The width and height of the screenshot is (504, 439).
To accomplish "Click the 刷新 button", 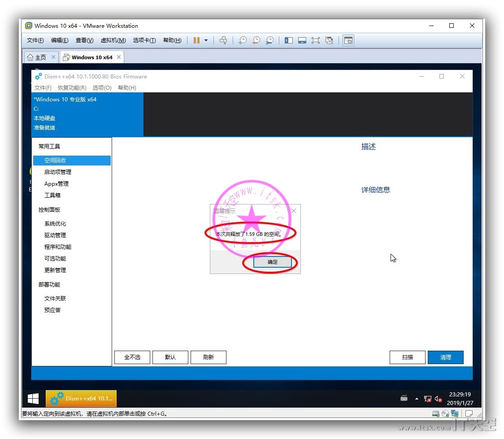I will (209, 357).
